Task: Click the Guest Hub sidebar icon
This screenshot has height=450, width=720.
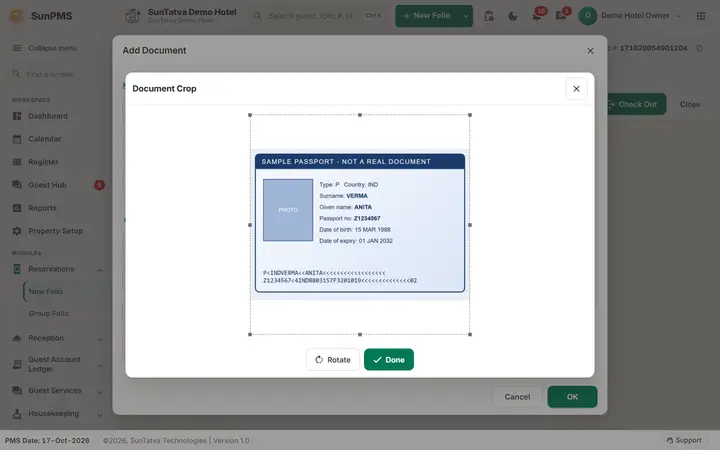Action: pyautogui.click(x=17, y=185)
